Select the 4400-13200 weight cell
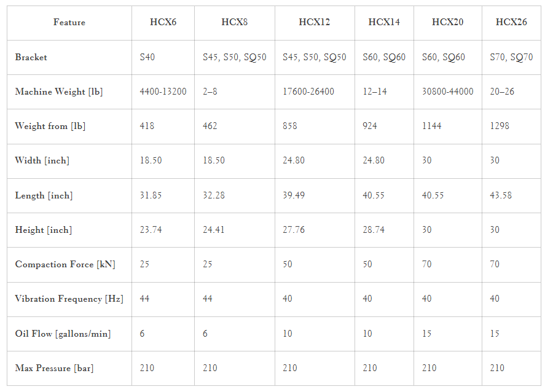The height and width of the screenshot is (392, 545). tap(163, 92)
